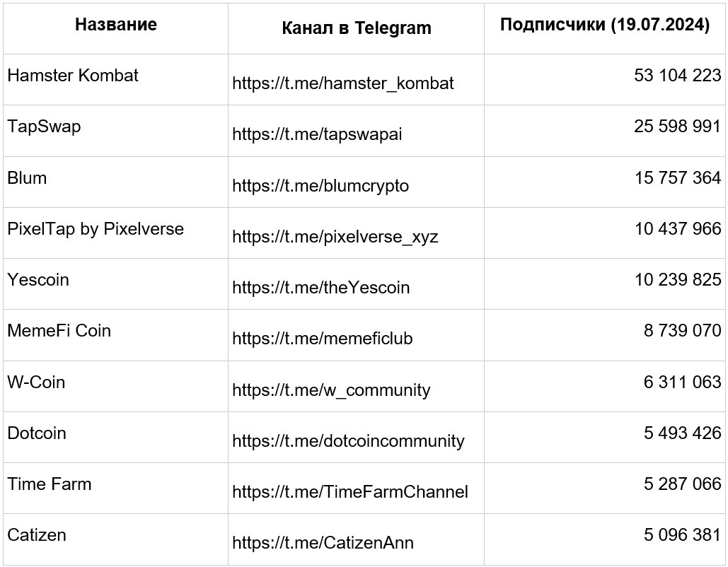Select the W-Coin name cell
The height and width of the screenshot is (567, 728).
115,387
